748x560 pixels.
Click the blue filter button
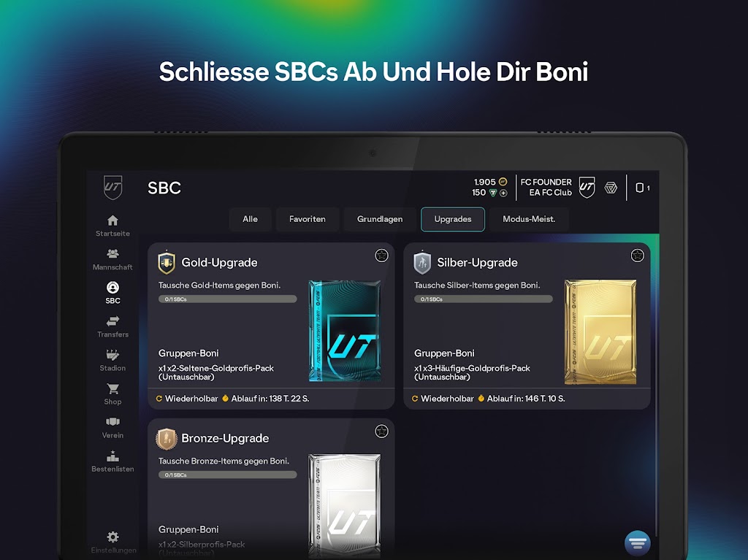[637, 542]
